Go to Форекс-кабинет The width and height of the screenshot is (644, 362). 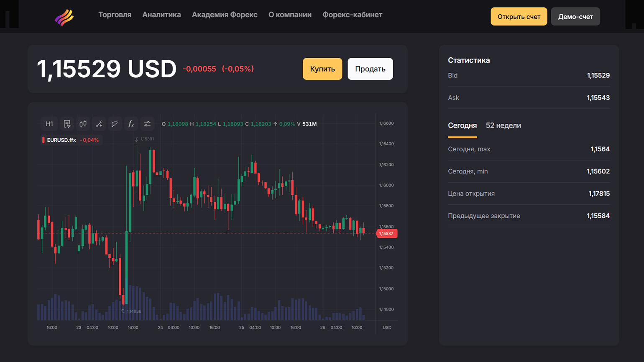click(352, 15)
